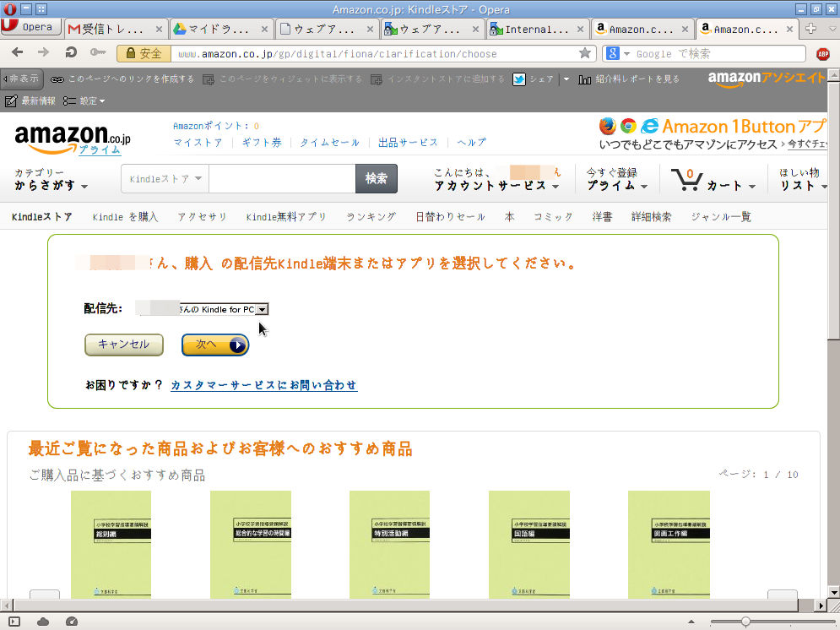Open 最新情報 news icon
Image resolution: width=840 pixels, height=630 pixels.
[x=11, y=100]
